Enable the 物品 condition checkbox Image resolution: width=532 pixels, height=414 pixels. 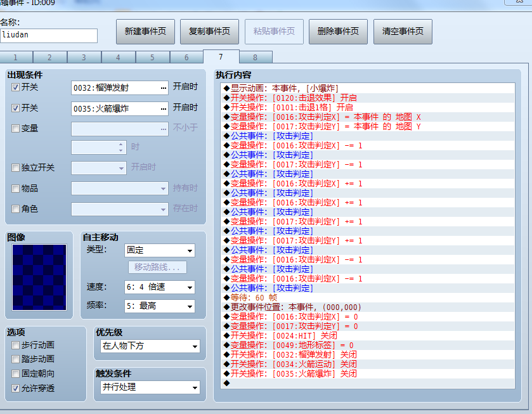(15, 188)
